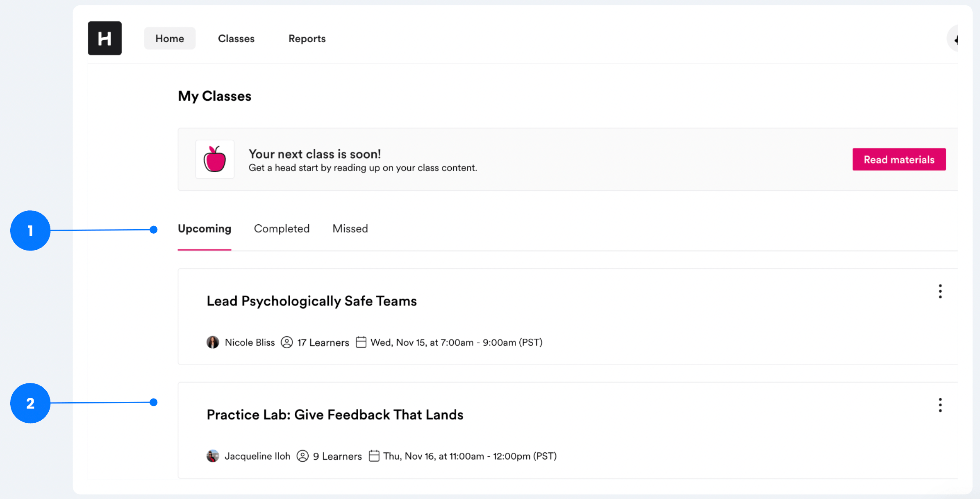Image resolution: width=980 pixels, height=499 pixels.
Task: Click the learners icon next to 9 Learners
Action: [303, 456]
